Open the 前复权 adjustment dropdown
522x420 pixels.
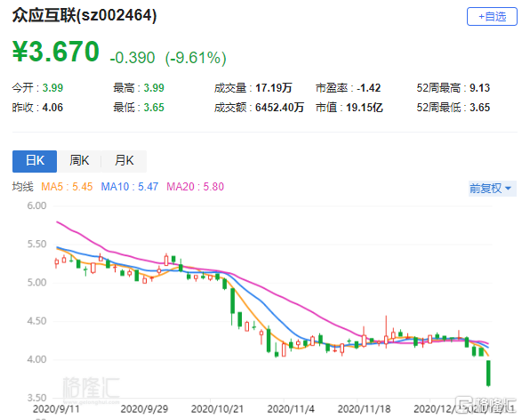492,189
